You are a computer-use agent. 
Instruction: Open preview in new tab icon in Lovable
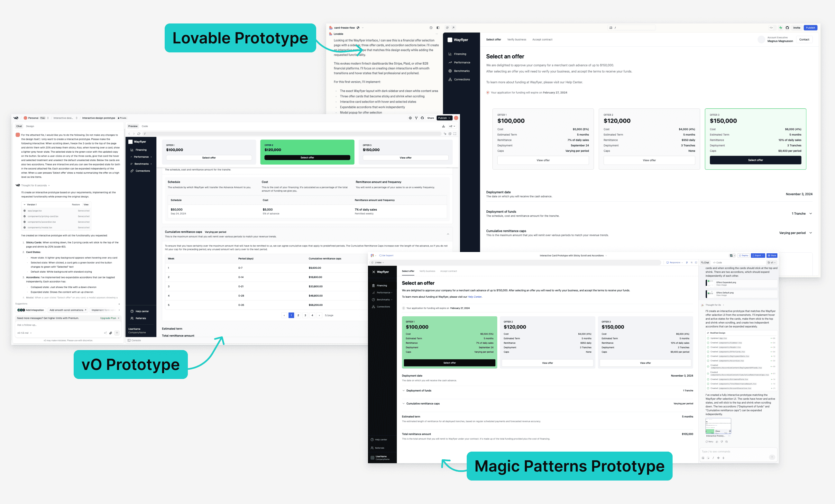tap(454, 28)
